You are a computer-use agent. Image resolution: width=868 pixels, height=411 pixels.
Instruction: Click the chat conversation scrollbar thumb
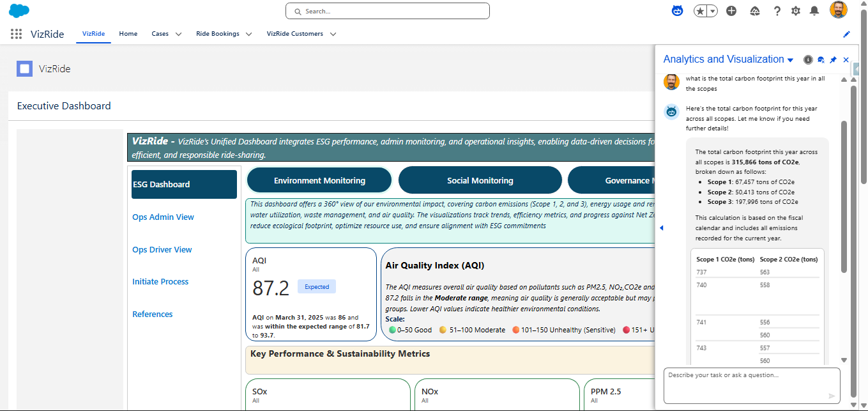point(844,196)
